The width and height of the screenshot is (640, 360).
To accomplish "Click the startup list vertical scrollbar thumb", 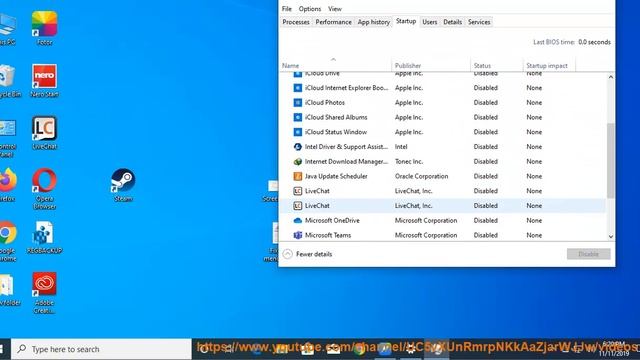I will 611,160.
